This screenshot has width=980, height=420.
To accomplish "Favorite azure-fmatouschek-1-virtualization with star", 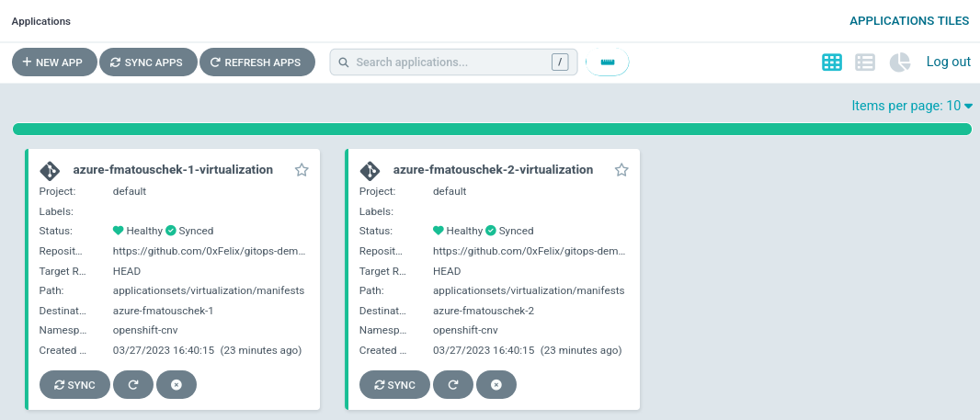I will coord(302,170).
